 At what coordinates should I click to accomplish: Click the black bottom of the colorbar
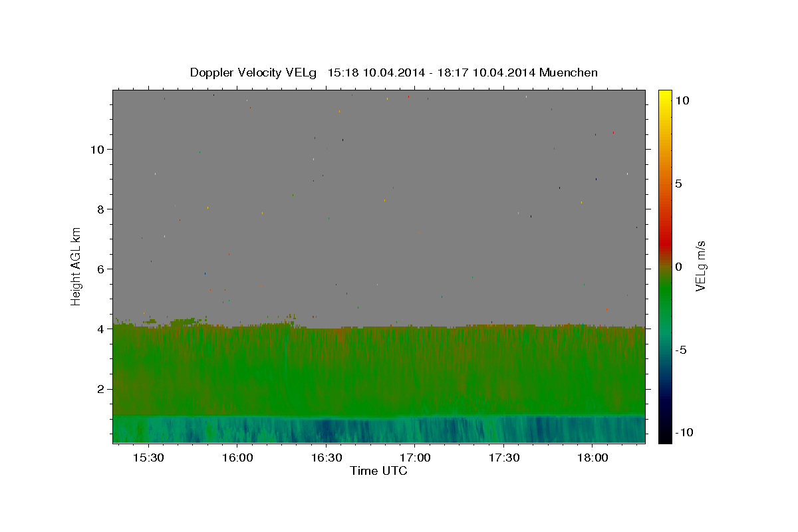click(664, 436)
